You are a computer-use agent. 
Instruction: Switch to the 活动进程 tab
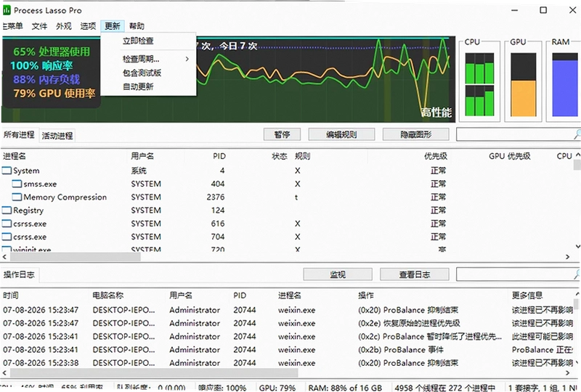pyautogui.click(x=57, y=136)
